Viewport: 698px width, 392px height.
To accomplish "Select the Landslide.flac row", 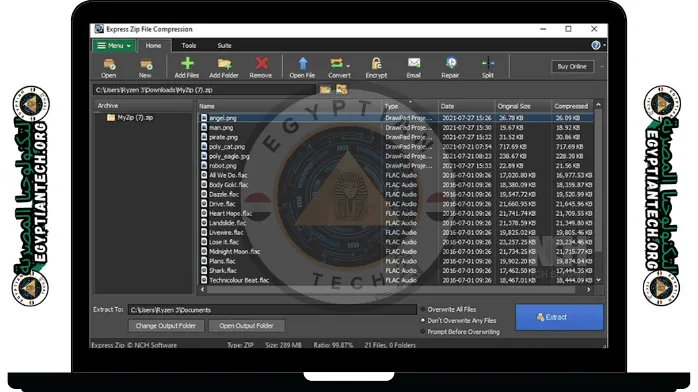I will [396, 223].
